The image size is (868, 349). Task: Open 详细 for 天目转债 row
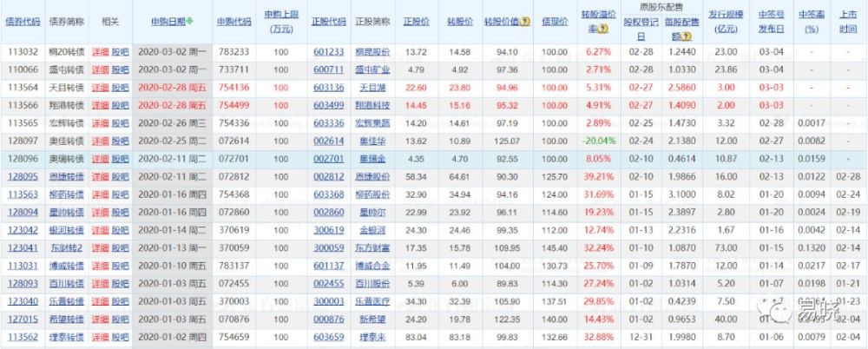pyautogui.click(x=100, y=88)
